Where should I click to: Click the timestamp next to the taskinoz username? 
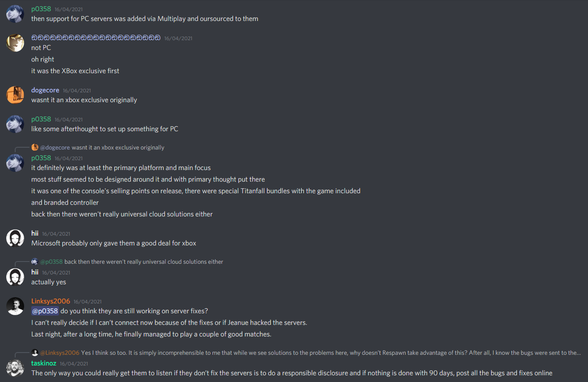pyautogui.click(x=74, y=364)
